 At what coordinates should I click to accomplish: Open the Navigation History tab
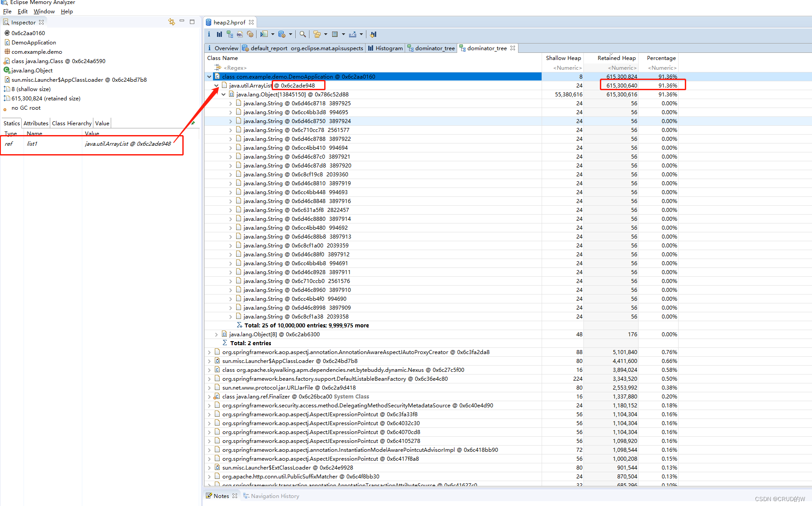271,496
